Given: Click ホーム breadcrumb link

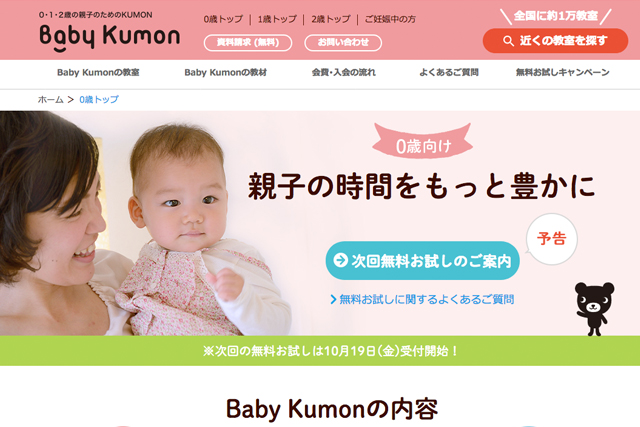Looking at the screenshot, I should (51, 100).
